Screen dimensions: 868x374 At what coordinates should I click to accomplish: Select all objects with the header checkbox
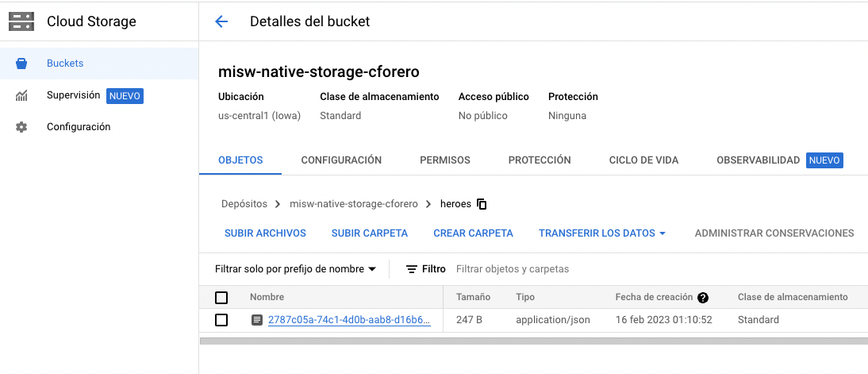tap(221, 298)
